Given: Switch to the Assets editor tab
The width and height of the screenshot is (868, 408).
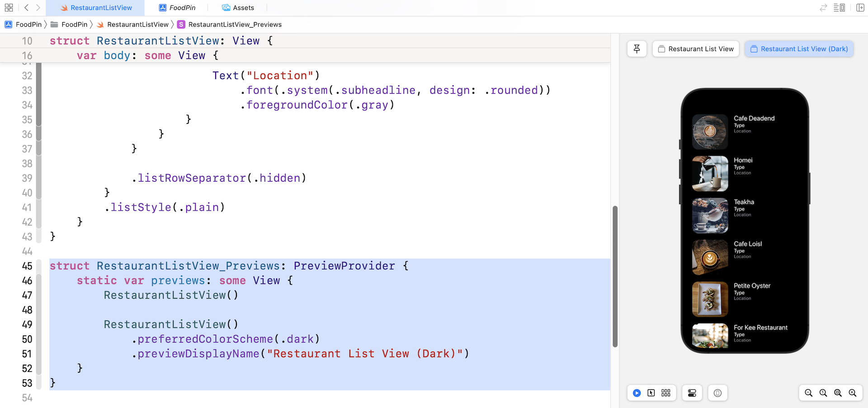Looking at the screenshot, I should pos(238,8).
